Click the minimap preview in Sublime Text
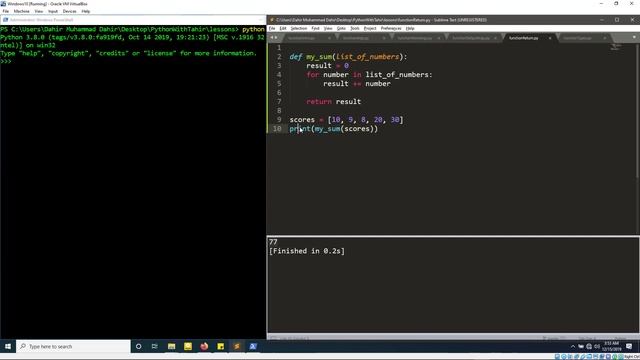The height and width of the screenshot is (360, 640). click(616, 47)
